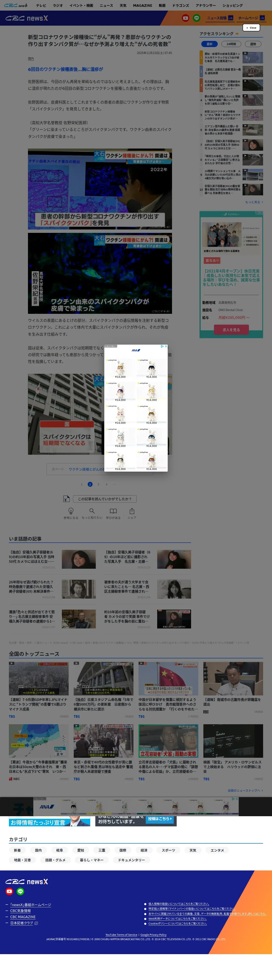Open the YouTube icon in the header
272x980 pixels.
(185, 18)
